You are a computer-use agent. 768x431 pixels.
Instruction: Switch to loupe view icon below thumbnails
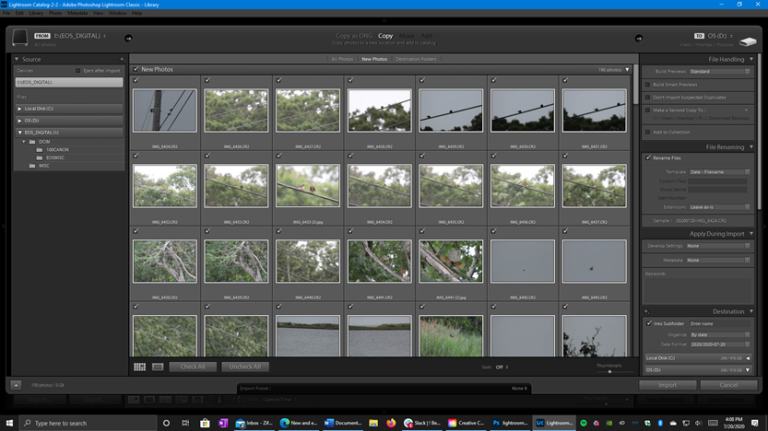pyautogui.click(x=158, y=367)
